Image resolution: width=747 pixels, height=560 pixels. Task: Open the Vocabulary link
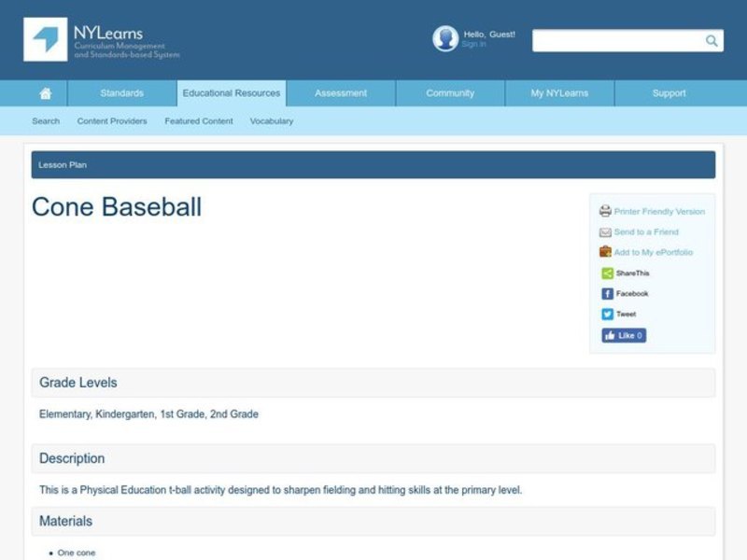271,120
